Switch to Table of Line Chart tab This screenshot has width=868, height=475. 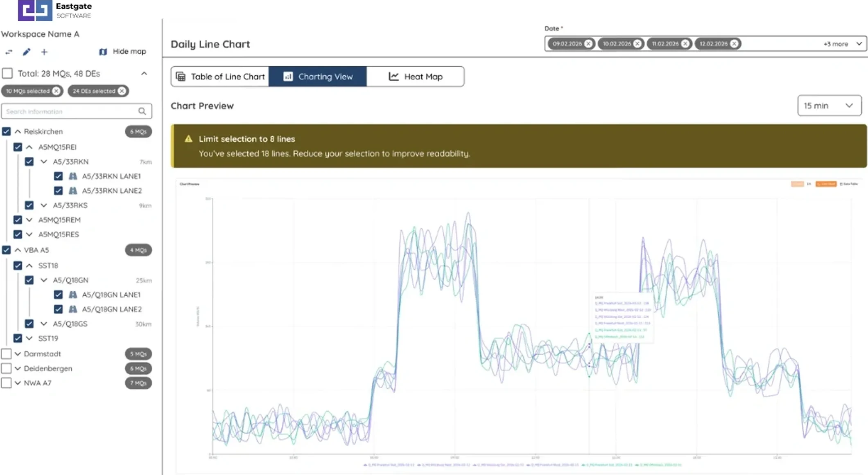[x=220, y=77]
